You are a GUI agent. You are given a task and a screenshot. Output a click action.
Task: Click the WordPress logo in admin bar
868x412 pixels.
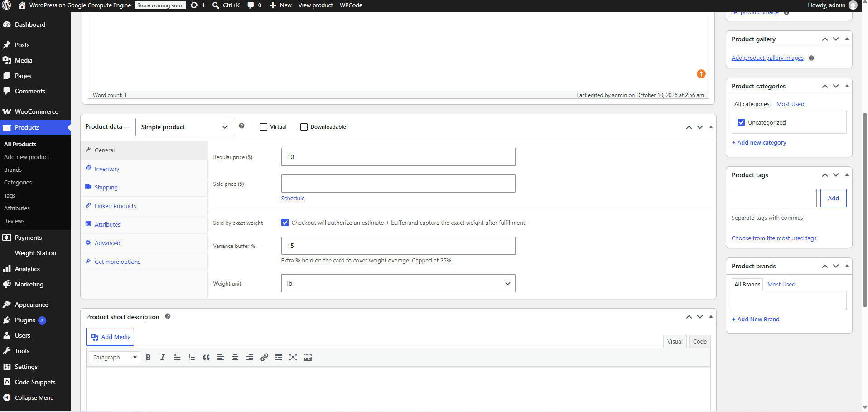tap(6, 5)
